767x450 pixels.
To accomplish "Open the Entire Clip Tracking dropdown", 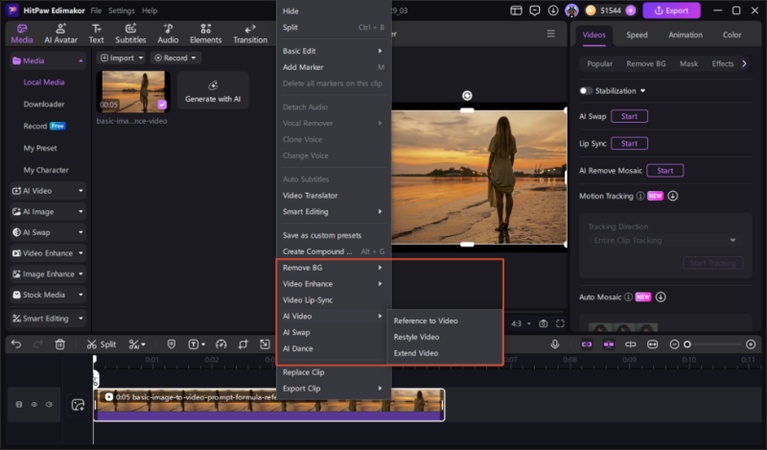I will pos(665,240).
